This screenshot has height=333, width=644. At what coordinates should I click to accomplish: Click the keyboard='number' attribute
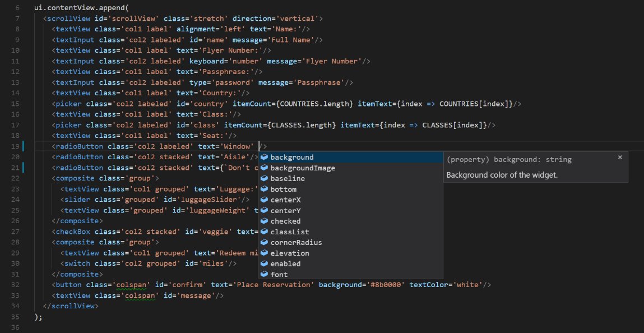(226, 61)
